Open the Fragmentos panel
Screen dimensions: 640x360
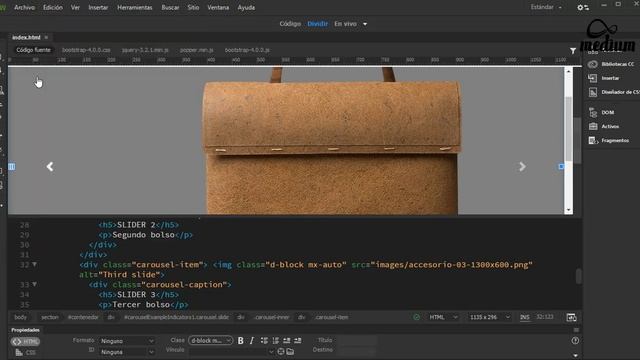[x=609, y=140]
